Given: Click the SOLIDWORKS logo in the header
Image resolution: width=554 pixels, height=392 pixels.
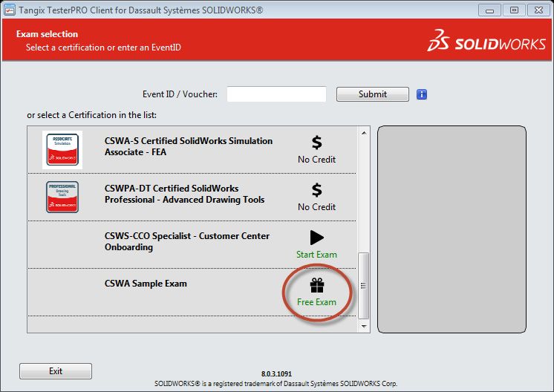Looking at the screenshot, I should tap(486, 41).
